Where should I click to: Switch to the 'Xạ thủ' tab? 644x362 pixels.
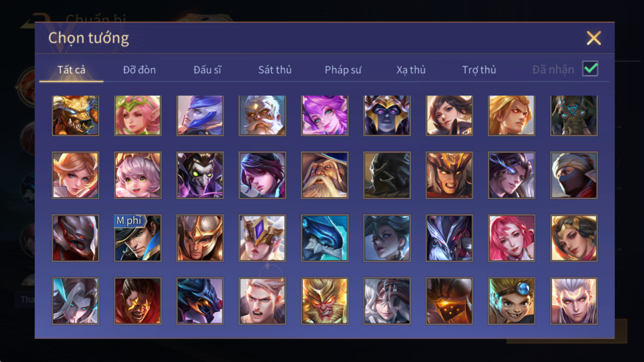tap(411, 70)
